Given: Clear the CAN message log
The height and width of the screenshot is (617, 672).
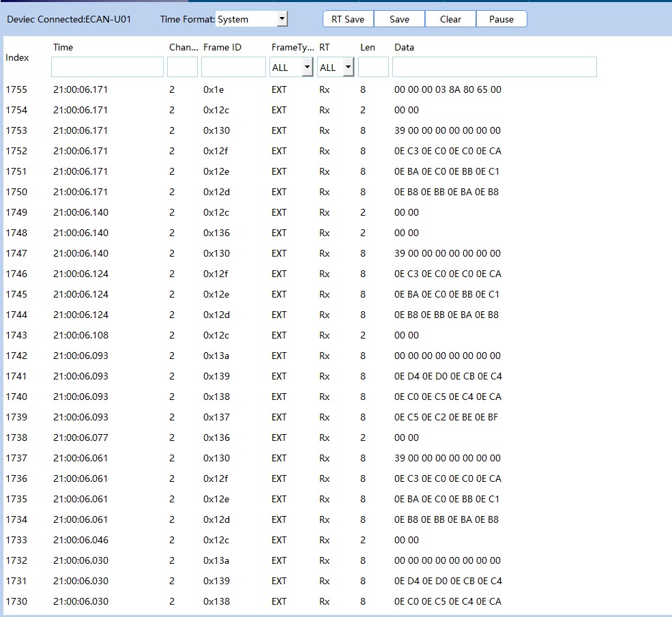Looking at the screenshot, I should pyautogui.click(x=450, y=19).
